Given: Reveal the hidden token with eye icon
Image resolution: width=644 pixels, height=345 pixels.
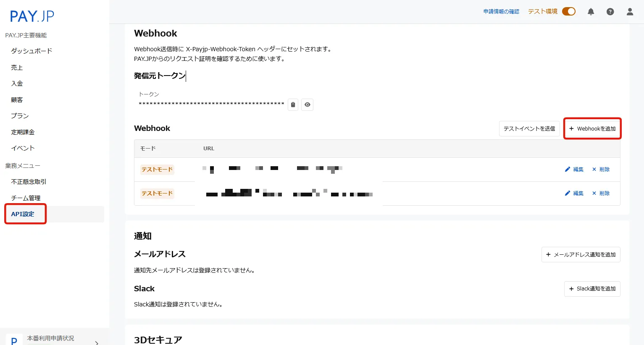Looking at the screenshot, I should [x=308, y=105].
